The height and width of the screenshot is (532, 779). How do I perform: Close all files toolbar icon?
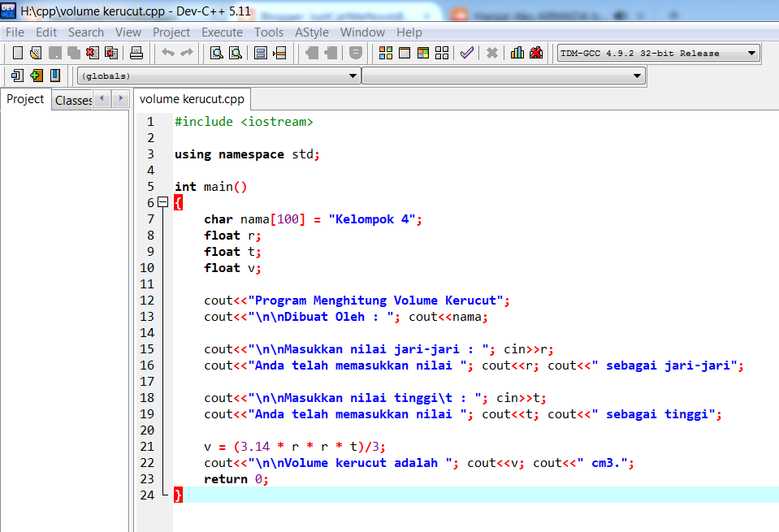tap(111, 53)
